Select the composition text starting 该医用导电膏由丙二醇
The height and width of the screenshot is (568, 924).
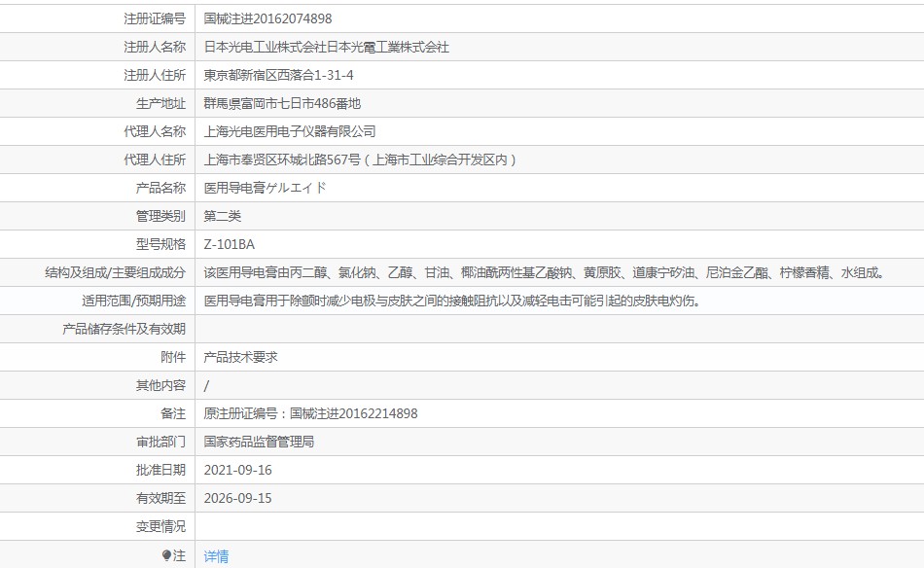pos(545,272)
